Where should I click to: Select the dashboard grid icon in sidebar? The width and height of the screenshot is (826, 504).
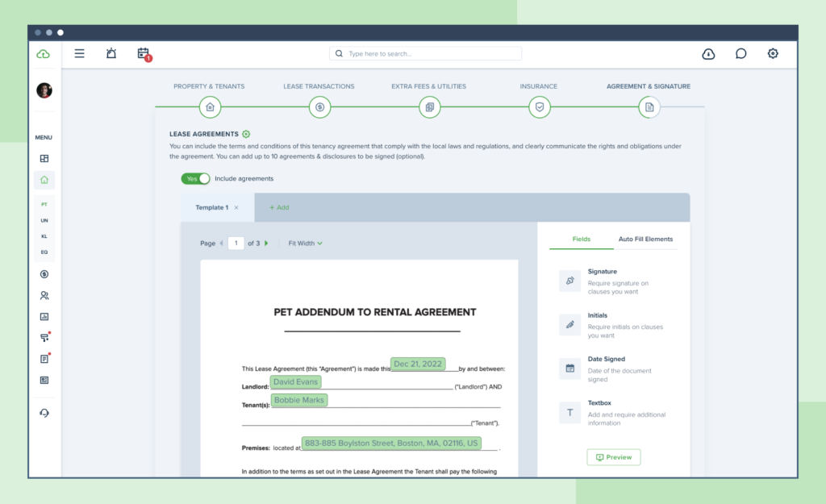pos(44,159)
